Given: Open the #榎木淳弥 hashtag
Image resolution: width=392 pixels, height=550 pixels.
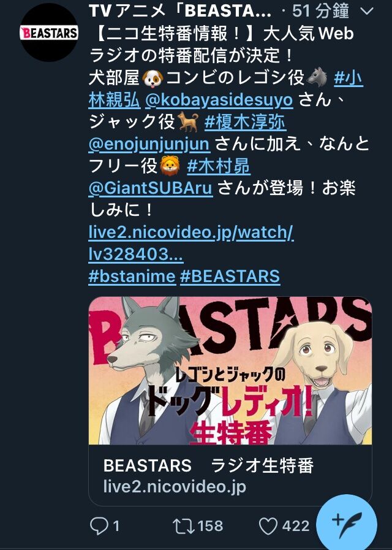Looking at the screenshot, I should coord(245,122).
